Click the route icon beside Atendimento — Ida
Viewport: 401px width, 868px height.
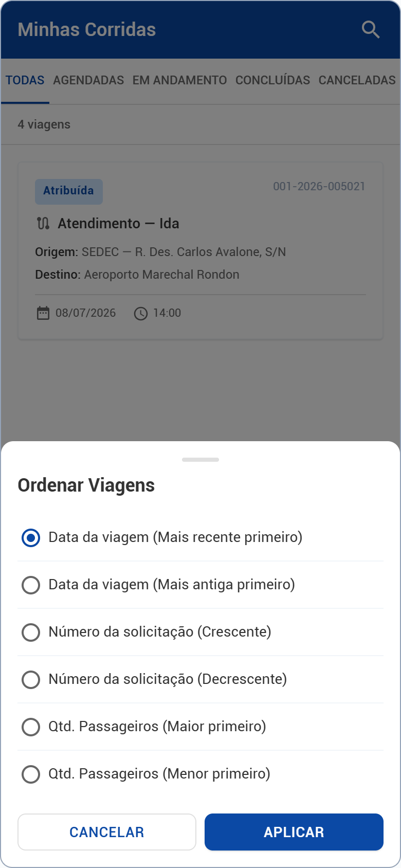tap(43, 223)
